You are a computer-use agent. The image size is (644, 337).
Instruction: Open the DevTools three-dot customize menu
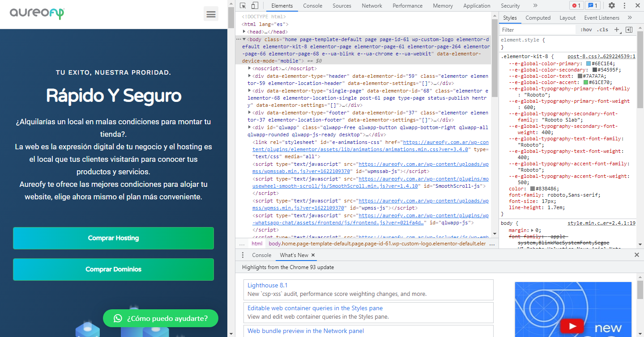coord(625,6)
